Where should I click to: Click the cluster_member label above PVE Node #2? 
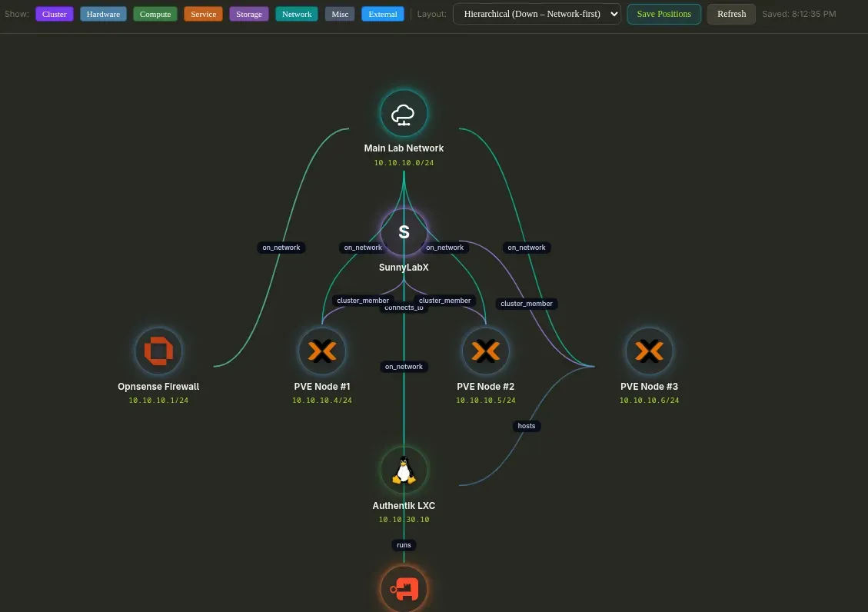(x=444, y=301)
